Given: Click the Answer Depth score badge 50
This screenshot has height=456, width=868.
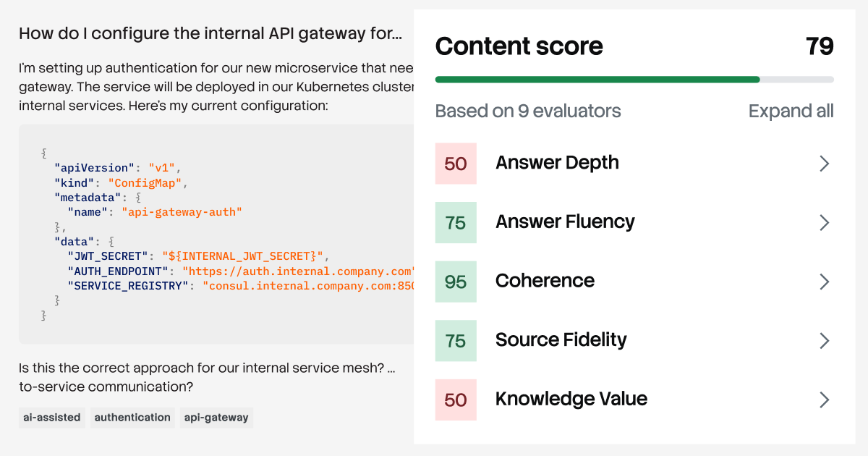Looking at the screenshot, I should [x=456, y=164].
